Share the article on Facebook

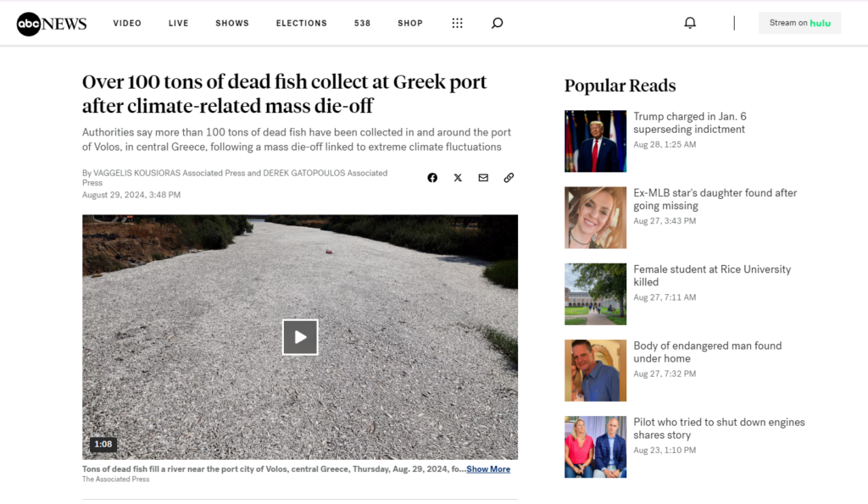click(432, 178)
